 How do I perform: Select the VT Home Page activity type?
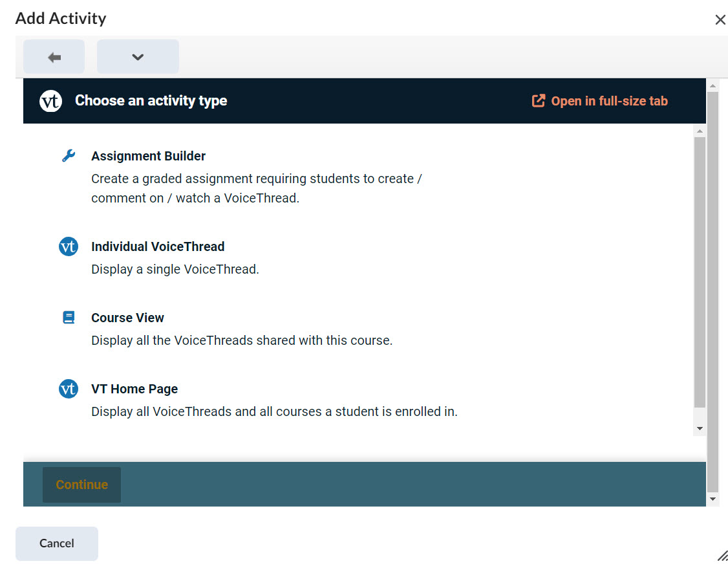[x=134, y=389]
